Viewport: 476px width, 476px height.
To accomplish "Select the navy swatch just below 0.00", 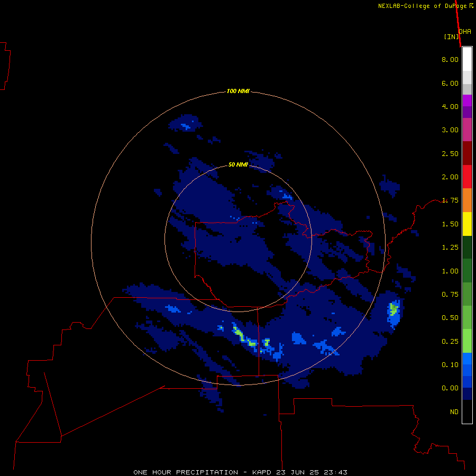I will point(467,393).
